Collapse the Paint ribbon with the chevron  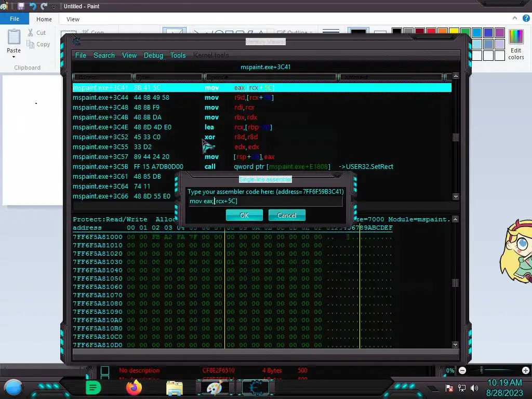[x=515, y=18]
